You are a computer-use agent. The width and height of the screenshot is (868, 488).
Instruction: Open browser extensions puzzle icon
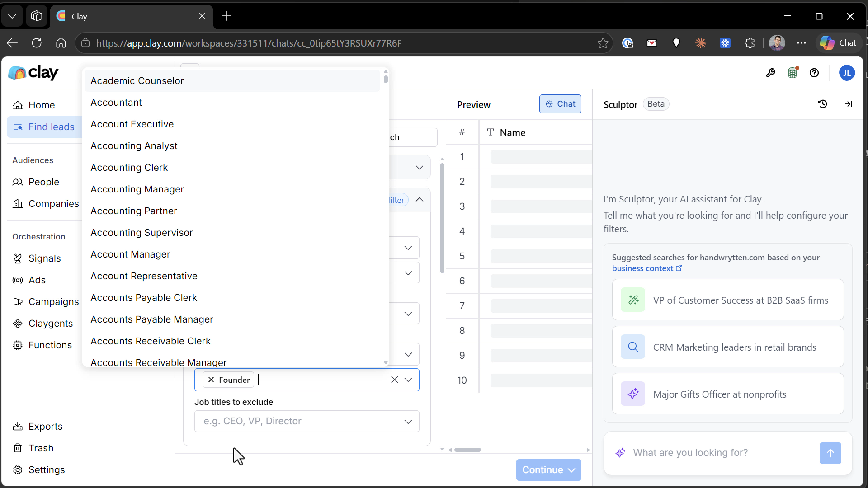pyautogui.click(x=750, y=43)
